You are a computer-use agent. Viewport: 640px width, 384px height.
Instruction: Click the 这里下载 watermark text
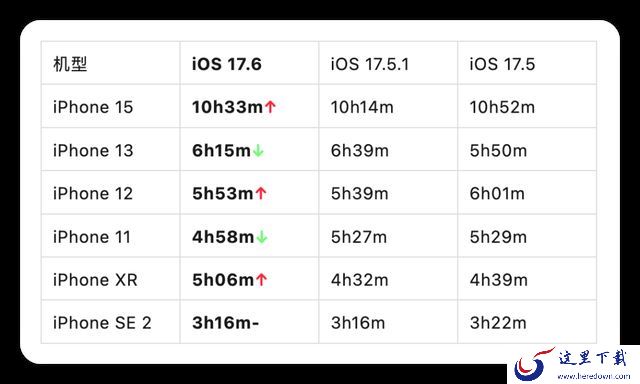pos(592,358)
